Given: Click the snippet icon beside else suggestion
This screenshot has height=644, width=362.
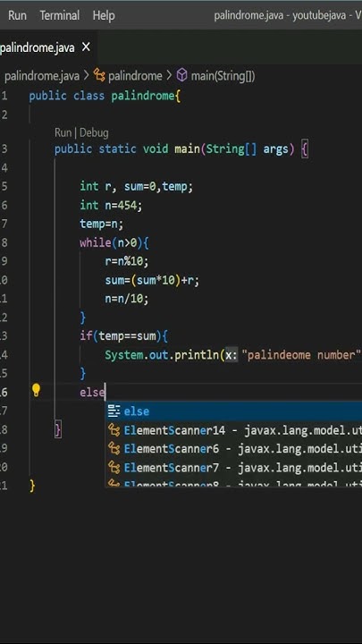Looking at the screenshot, I should pos(114,411).
